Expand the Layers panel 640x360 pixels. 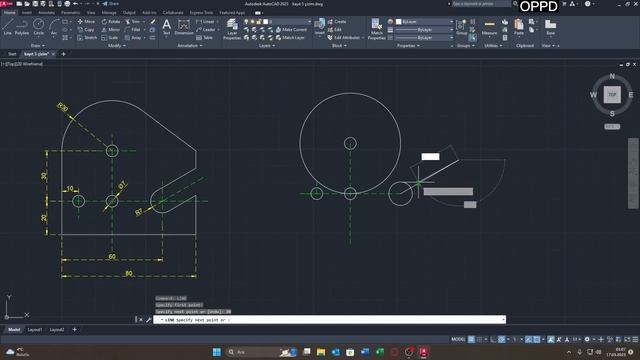pos(267,46)
